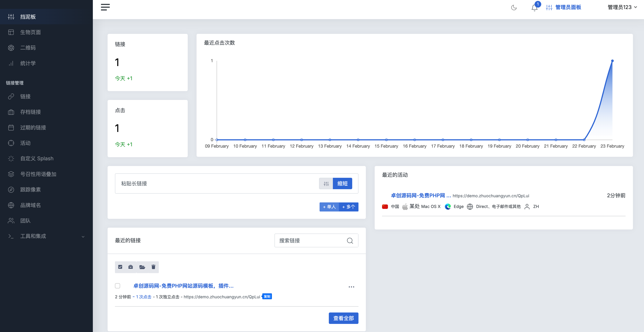Tick the checkbox beside the 卓创源码网 link
Screen dimensions: 644x332
click(118, 286)
